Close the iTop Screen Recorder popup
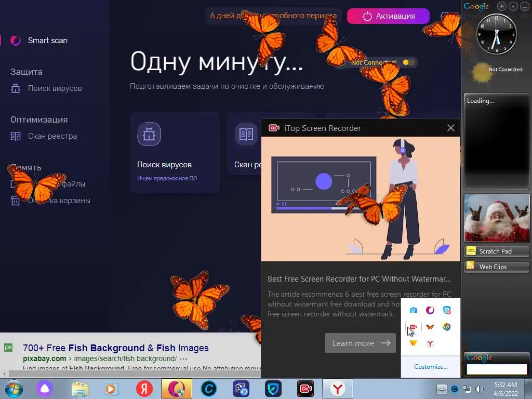Viewport: 532px width, 399px height. [x=450, y=128]
